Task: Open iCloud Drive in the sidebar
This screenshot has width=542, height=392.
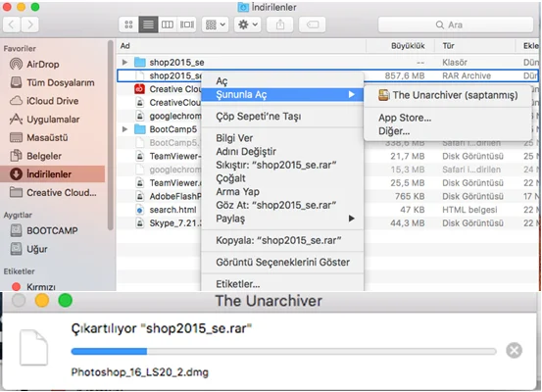Action: point(44,101)
